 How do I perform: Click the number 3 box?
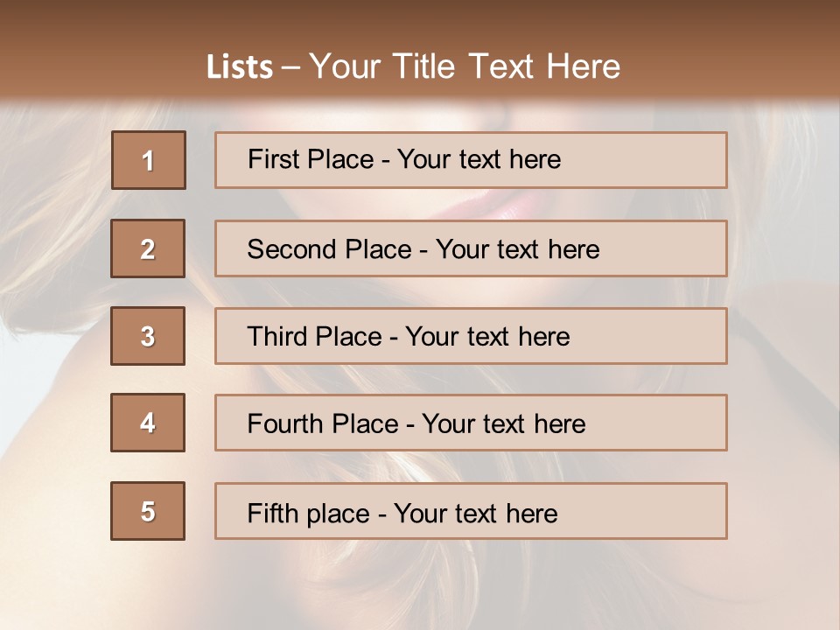click(148, 336)
